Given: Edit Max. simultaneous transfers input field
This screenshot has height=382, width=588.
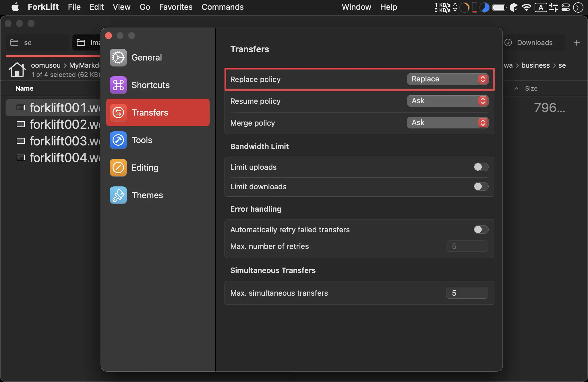Looking at the screenshot, I should click(x=468, y=293).
